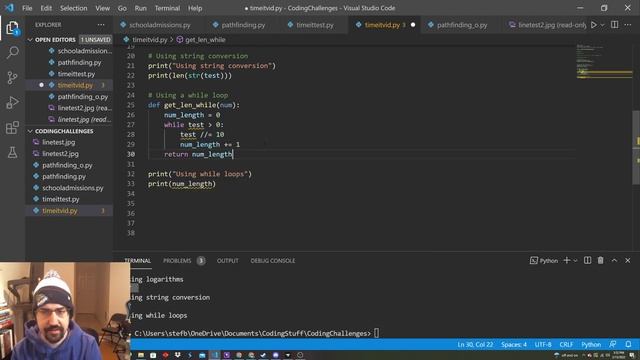Viewport: 640px width, 360px height.
Task: Select pathfinding.py under Open Editors
Action: 69,62
